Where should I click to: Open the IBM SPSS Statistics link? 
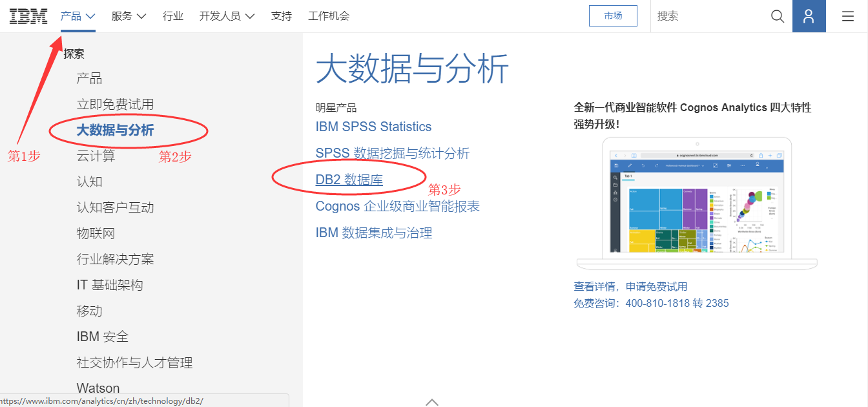[373, 127]
